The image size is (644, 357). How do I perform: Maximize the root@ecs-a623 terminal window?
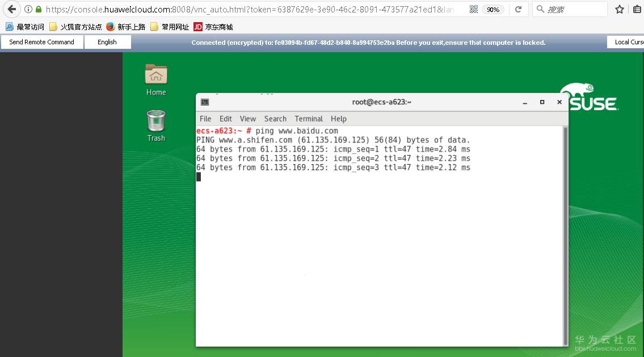542,102
